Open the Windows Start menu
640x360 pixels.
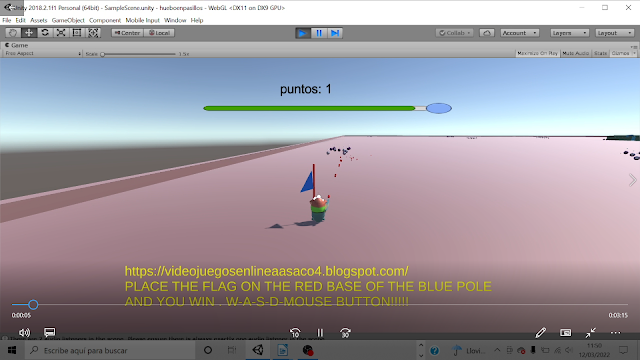12,350
